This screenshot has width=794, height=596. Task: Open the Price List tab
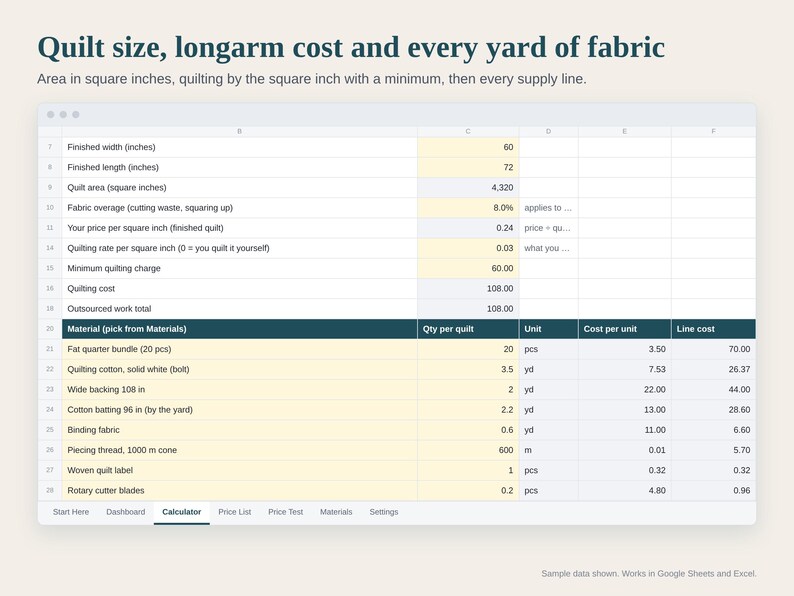pos(234,512)
